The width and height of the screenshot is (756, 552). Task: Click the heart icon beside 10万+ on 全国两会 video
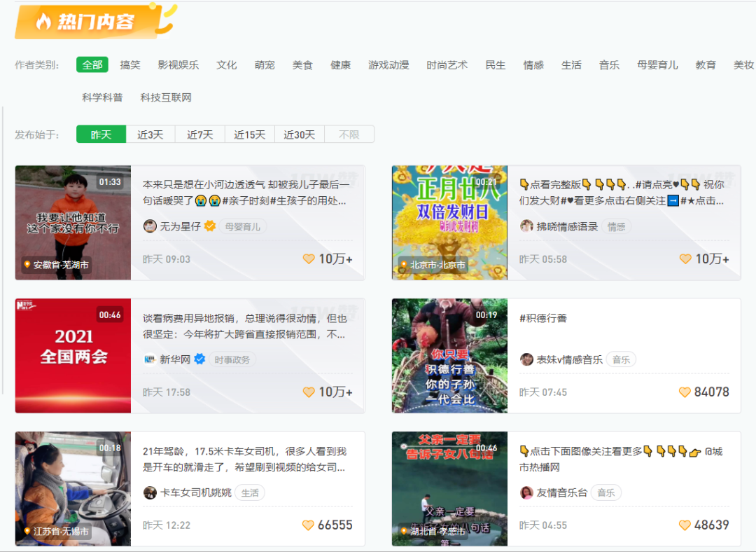[308, 392]
